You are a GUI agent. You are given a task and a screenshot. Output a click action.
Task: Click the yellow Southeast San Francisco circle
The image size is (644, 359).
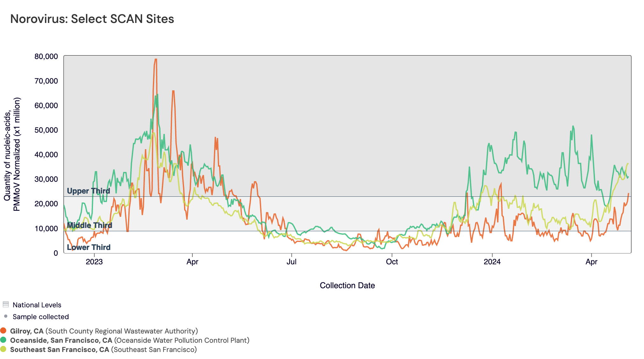(4, 349)
